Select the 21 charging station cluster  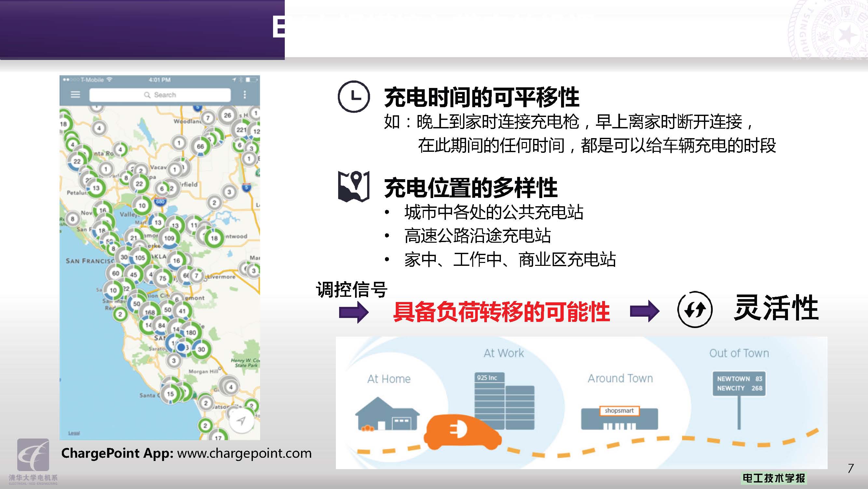pyautogui.click(x=133, y=238)
